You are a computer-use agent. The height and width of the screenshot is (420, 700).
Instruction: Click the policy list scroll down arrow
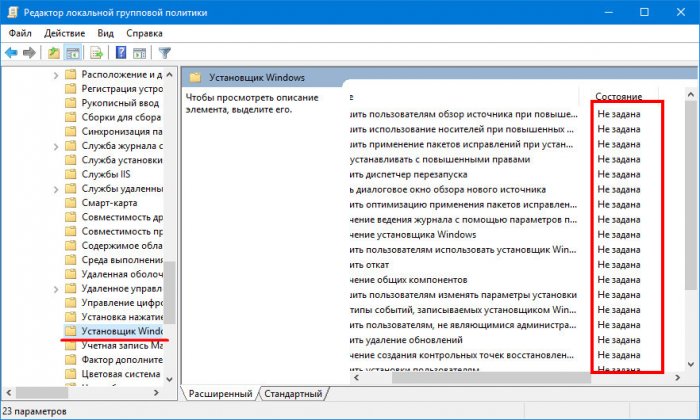coord(691,365)
